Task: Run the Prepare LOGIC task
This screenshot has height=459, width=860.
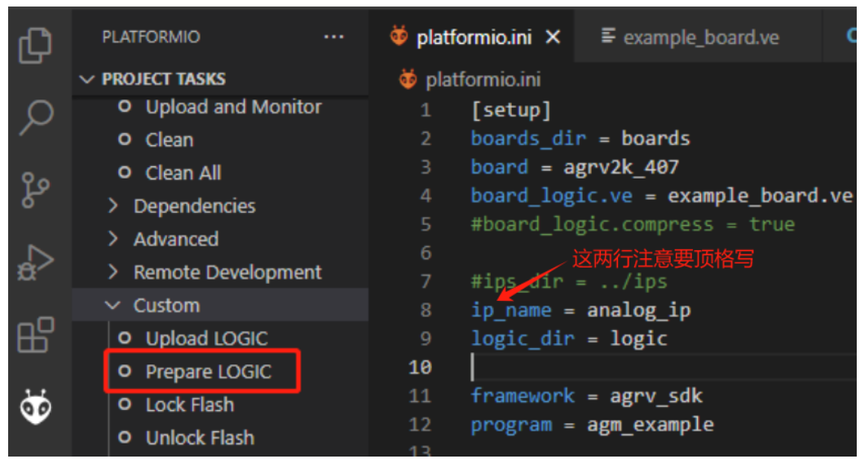Action: coord(208,372)
